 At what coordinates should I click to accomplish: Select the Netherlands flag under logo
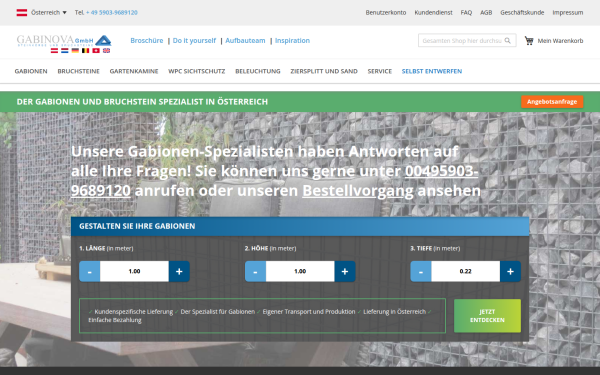[x=65, y=51]
